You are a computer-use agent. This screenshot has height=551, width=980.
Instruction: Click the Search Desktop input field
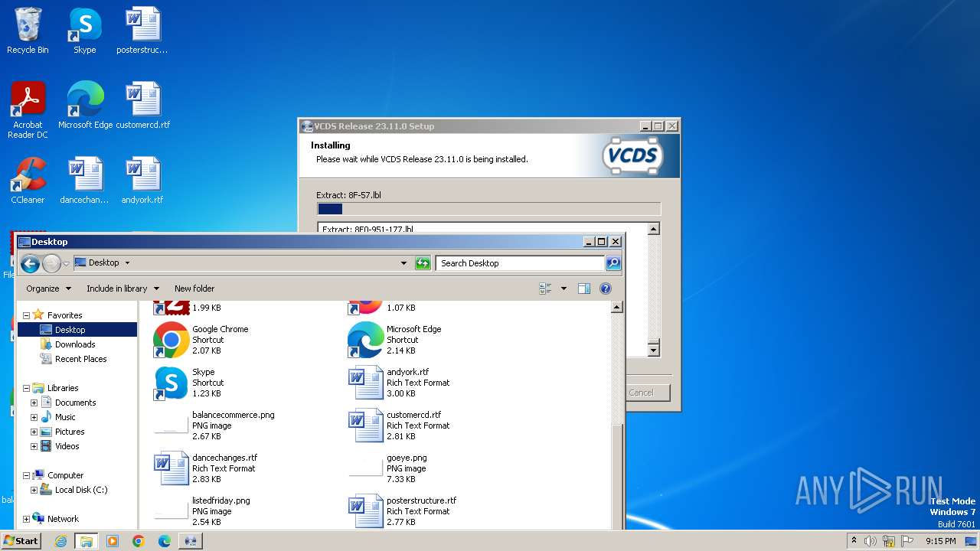click(521, 263)
